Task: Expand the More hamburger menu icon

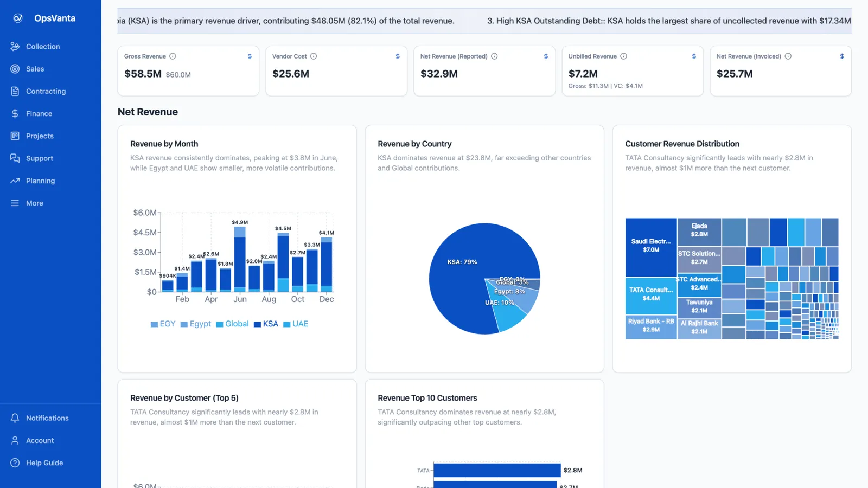Action: (15, 203)
